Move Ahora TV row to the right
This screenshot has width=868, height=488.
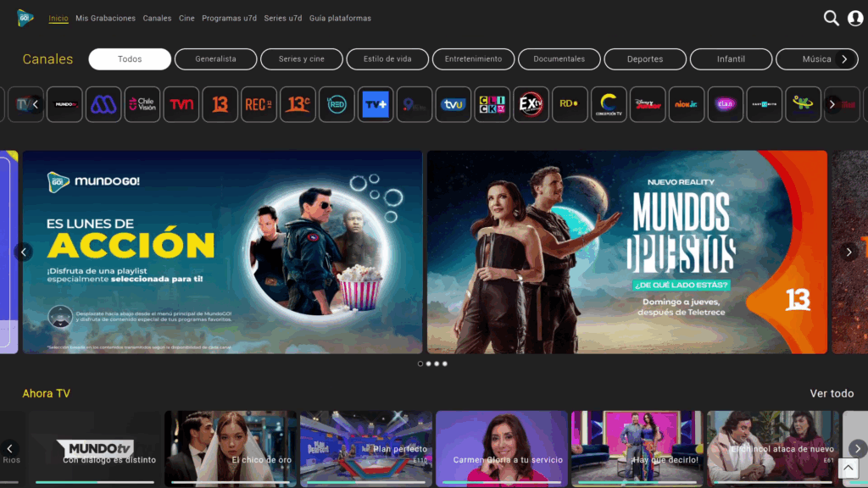(x=858, y=449)
